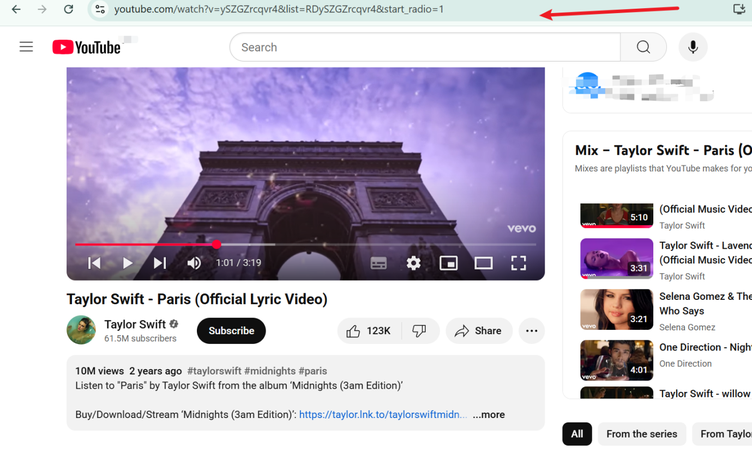
Task: Switch to miniplayer mode
Action: 449,263
